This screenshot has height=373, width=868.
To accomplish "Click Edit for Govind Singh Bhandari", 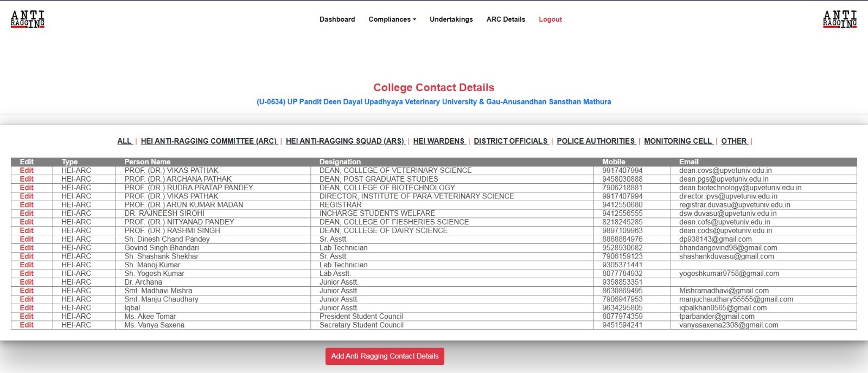I will pyautogui.click(x=27, y=248).
